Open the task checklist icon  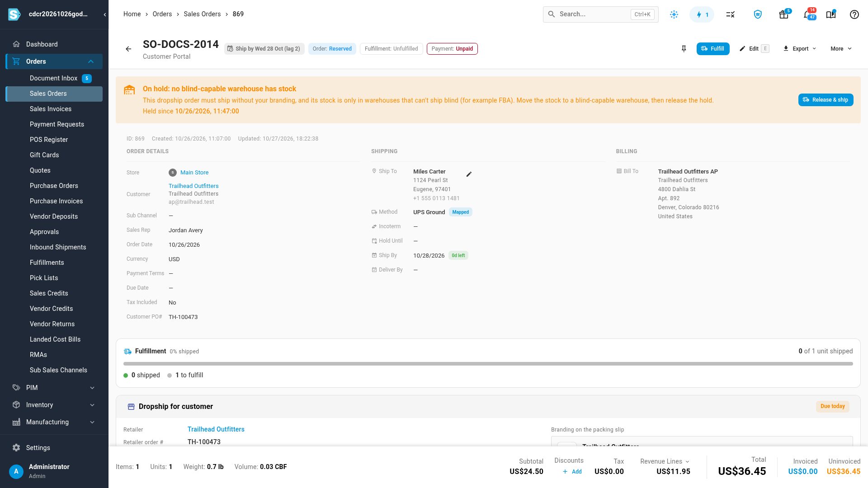point(731,14)
